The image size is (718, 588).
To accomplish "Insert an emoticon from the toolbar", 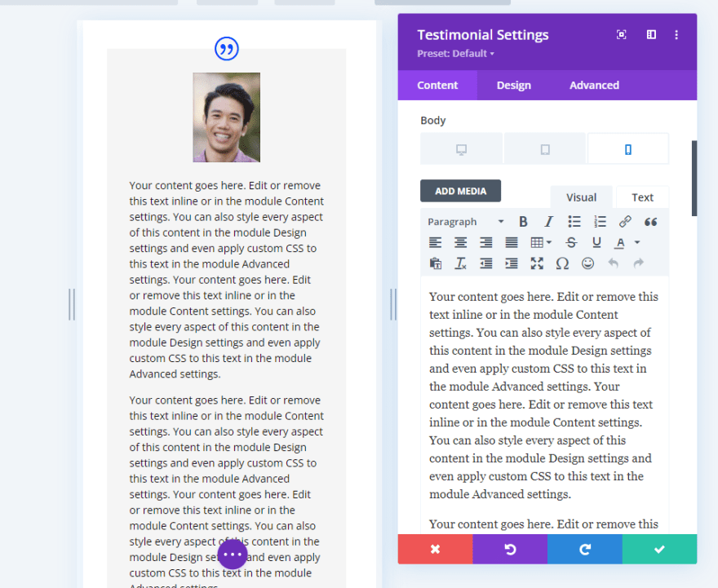I will [587, 263].
